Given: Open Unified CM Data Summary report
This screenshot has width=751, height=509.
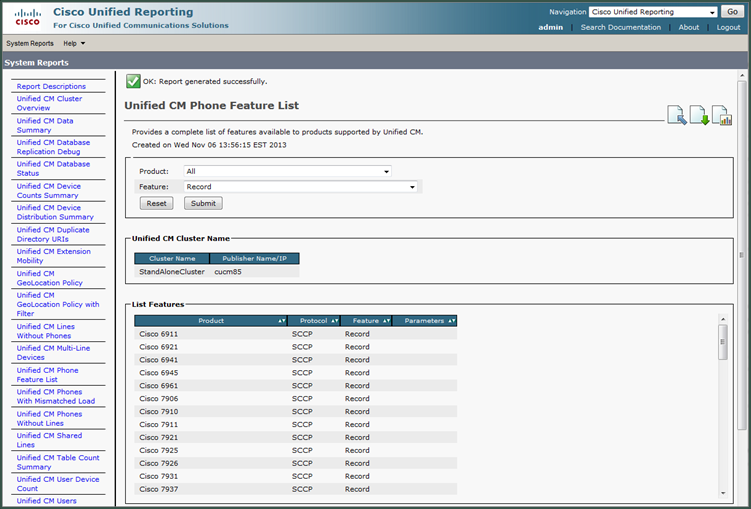Looking at the screenshot, I should coord(45,125).
